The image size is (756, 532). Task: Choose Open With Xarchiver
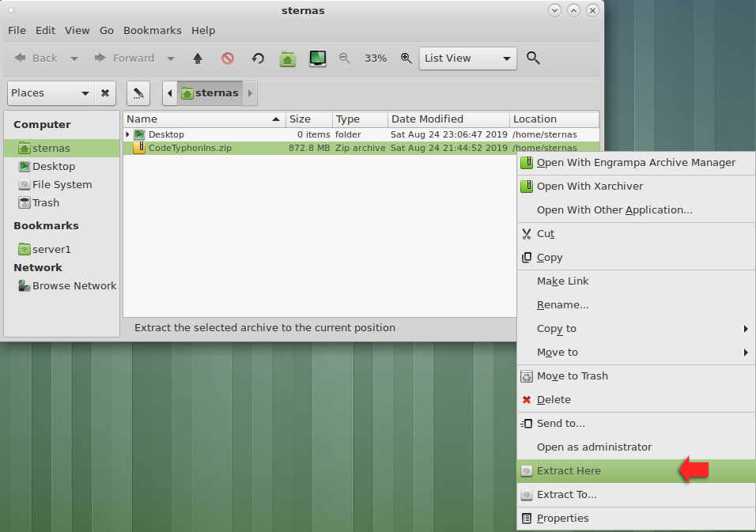(x=636, y=187)
